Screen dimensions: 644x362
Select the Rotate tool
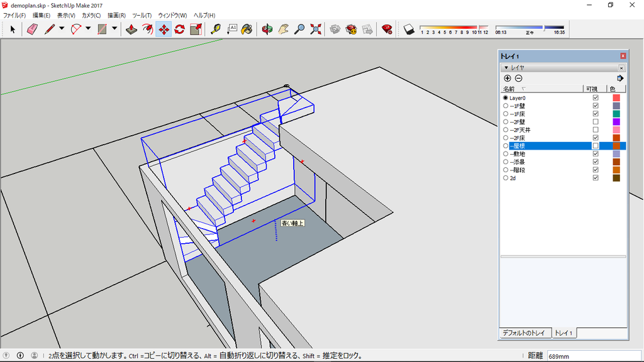point(179,29)
